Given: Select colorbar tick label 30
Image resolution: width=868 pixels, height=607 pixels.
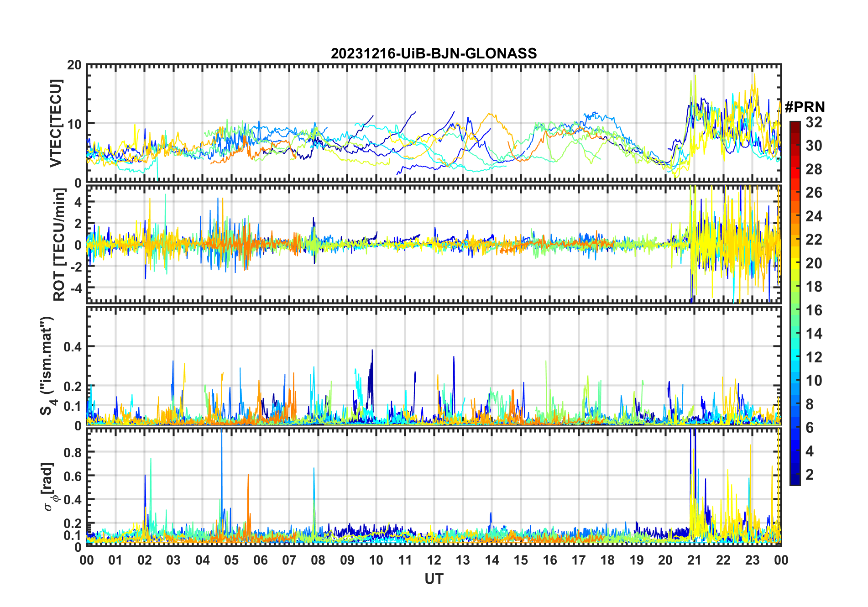Looking at the screenshot, I should point(814,146).
